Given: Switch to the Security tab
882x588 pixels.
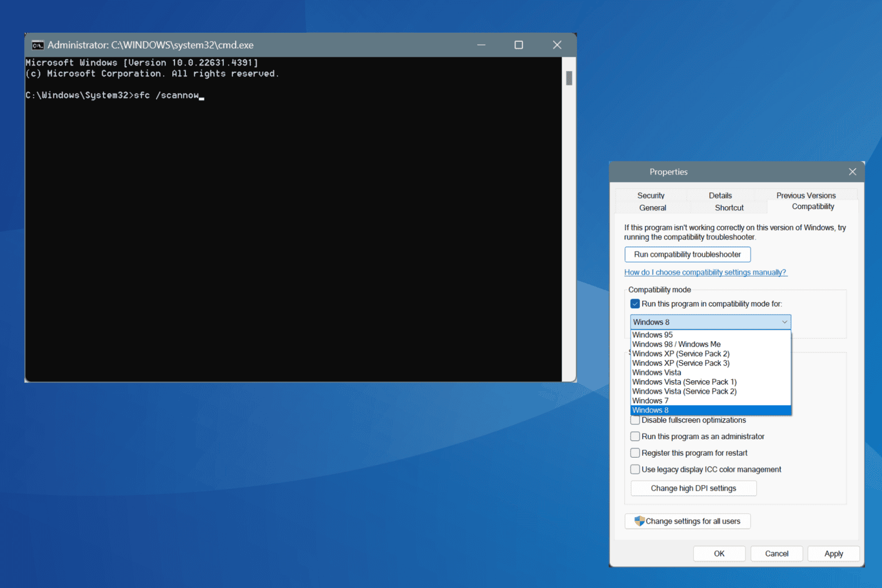Looking at the screenshot, I should pos(651,195).
